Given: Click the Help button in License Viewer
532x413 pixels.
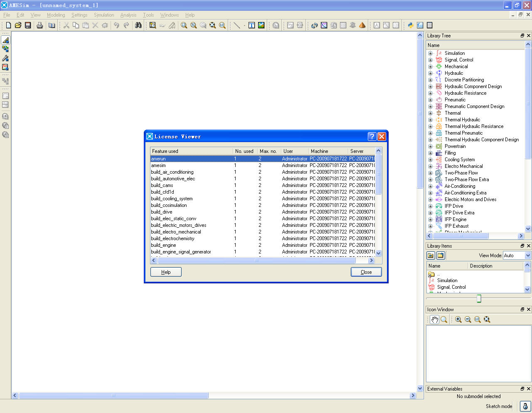Looking at the screenshot, I should point(166,272).
